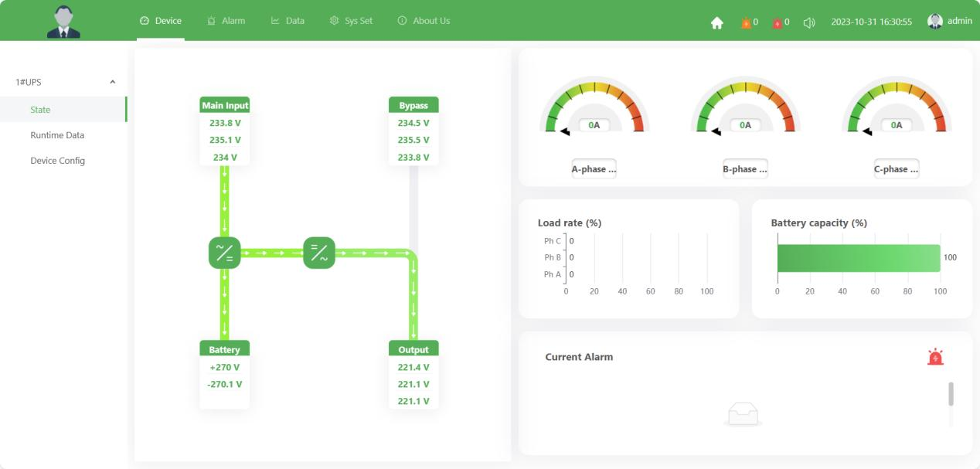This screenshot has height=469, width=980.
Task: Click the C-phase gauge label button
Action: (897, 169)
